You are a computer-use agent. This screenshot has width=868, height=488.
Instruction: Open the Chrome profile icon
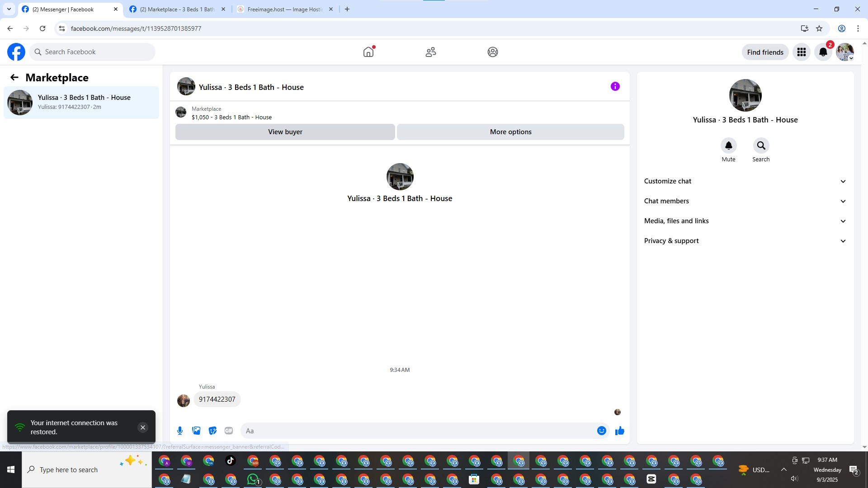coord(842,28)
